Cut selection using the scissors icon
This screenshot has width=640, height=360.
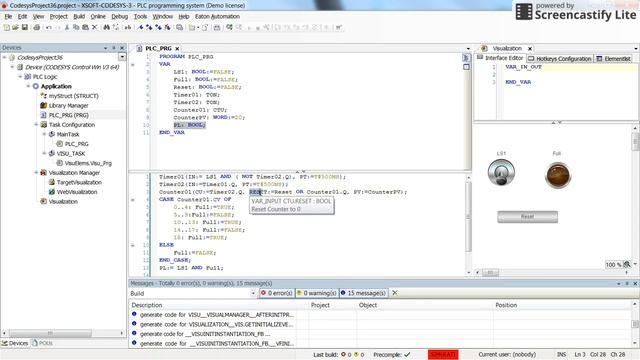point(67,27)
